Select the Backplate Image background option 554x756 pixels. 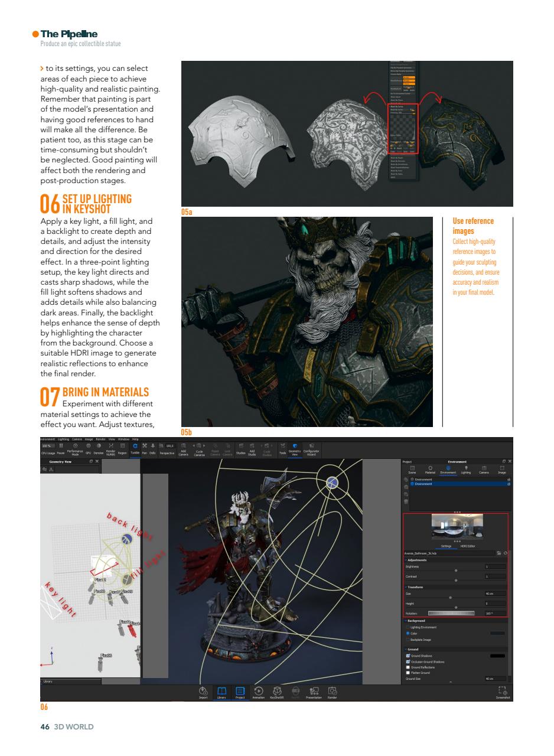[x=409, y=640]
